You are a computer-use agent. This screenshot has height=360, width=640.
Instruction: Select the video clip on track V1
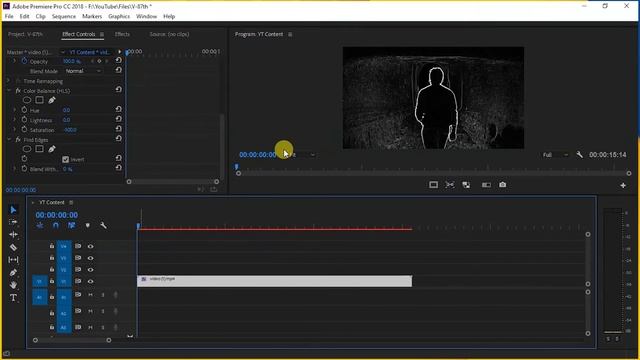pyautogui.click(x=274, y=281)
